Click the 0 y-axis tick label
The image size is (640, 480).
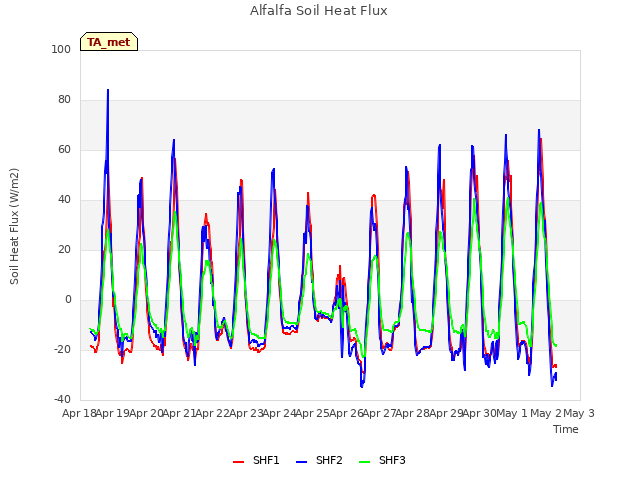point(68,300)
